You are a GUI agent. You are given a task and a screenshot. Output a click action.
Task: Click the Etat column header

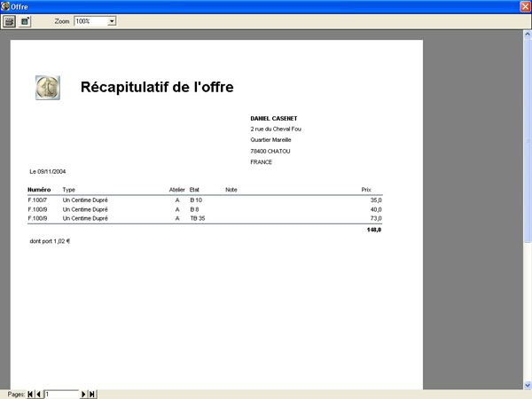coord(194,190)
